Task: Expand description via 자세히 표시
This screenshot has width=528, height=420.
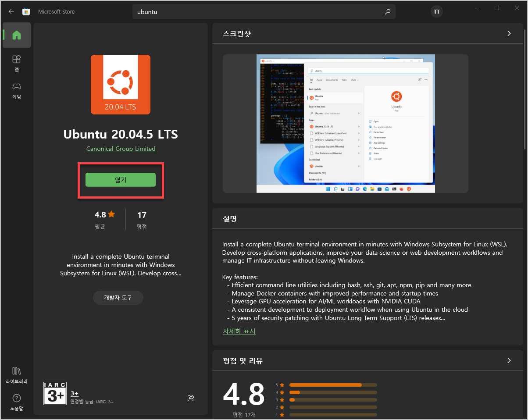Action: tap(239, 331)
